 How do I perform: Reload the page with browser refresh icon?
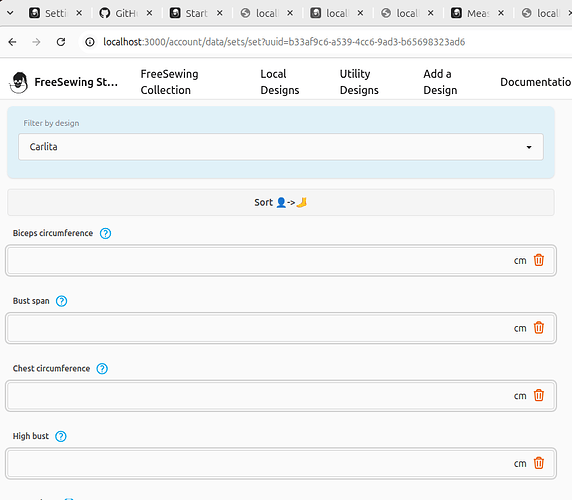tap(61, 42)
